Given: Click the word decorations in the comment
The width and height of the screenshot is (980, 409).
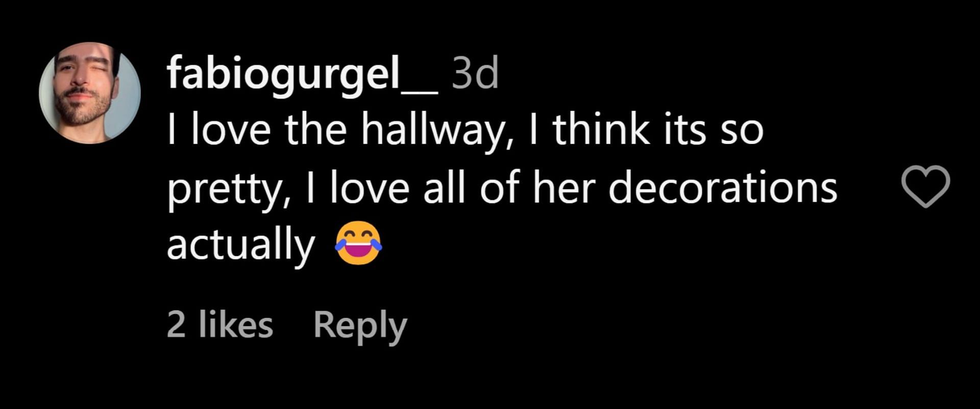Looking at the screenshot, I should pyautogui.click(x=723, y=187).
